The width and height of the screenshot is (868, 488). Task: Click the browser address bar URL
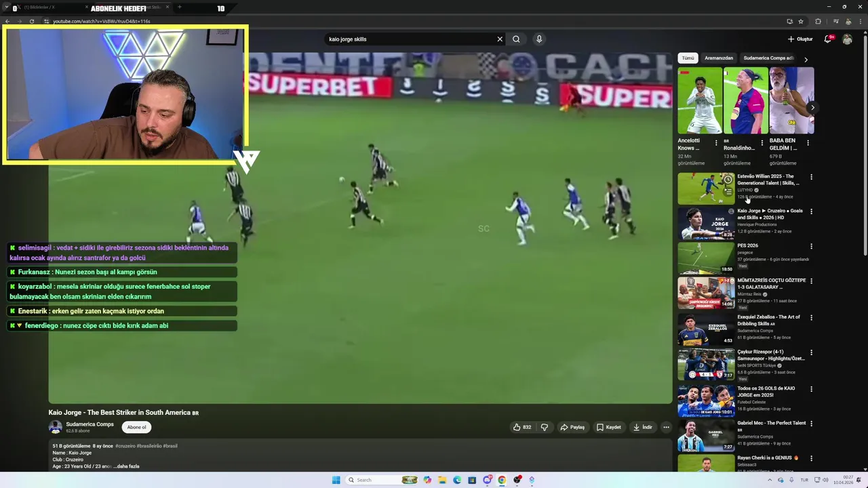[x=102, y=21]
